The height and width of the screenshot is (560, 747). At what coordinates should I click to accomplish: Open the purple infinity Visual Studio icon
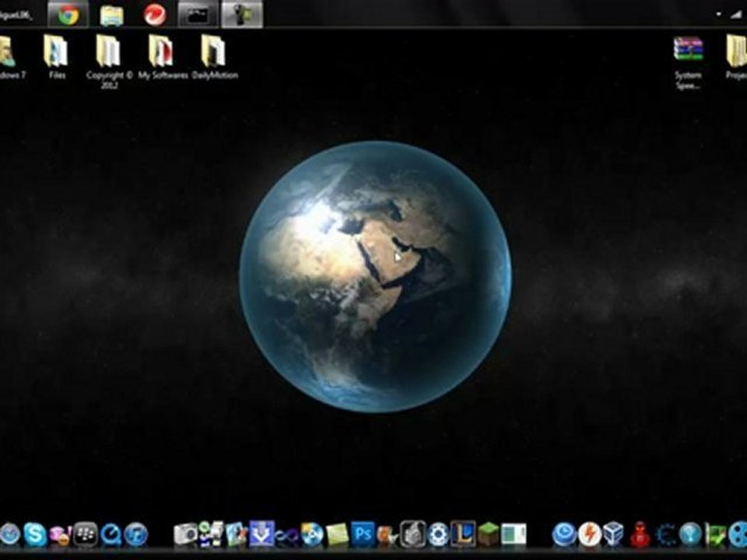pyautogui.click(x=287, y=536)
